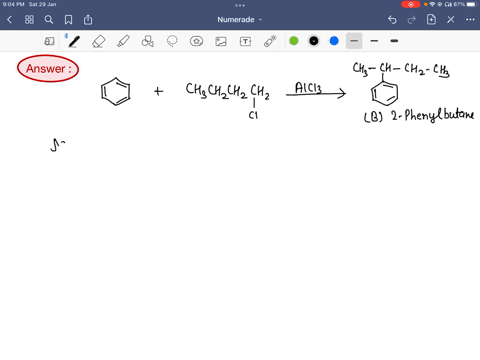Close the editing toolbar with X

click(x=451, y=20)
